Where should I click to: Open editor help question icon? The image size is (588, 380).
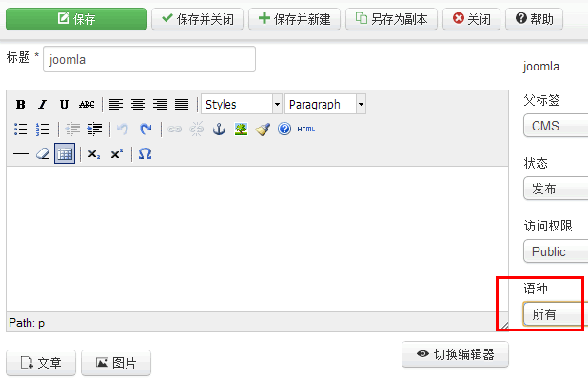click(284, 130)
